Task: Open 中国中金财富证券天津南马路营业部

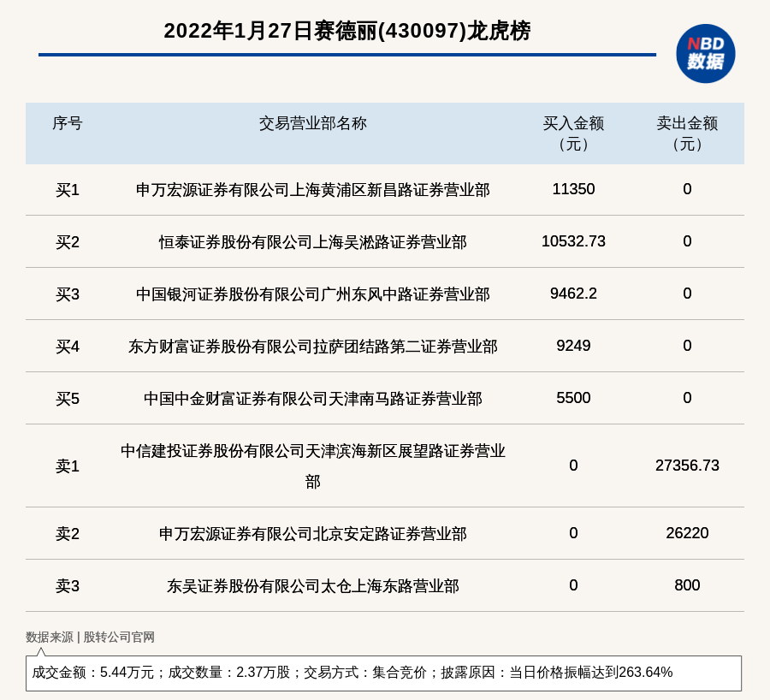Action: (312, 399)
